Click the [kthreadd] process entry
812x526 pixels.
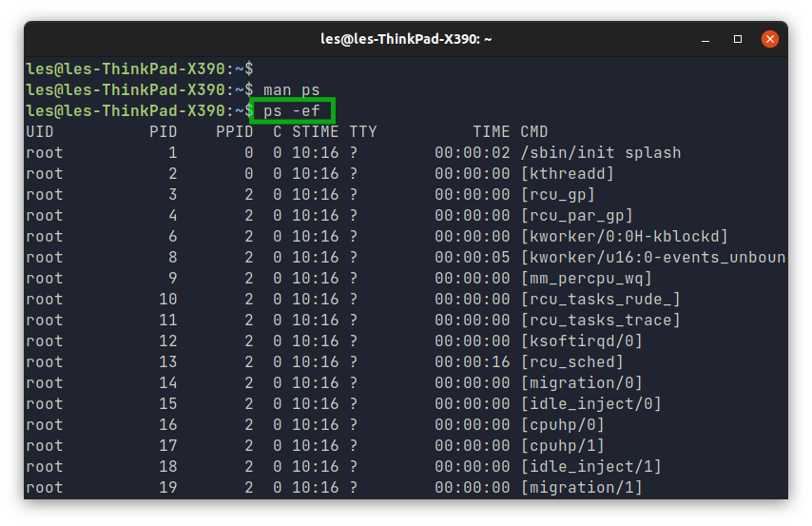coord(567,174)
